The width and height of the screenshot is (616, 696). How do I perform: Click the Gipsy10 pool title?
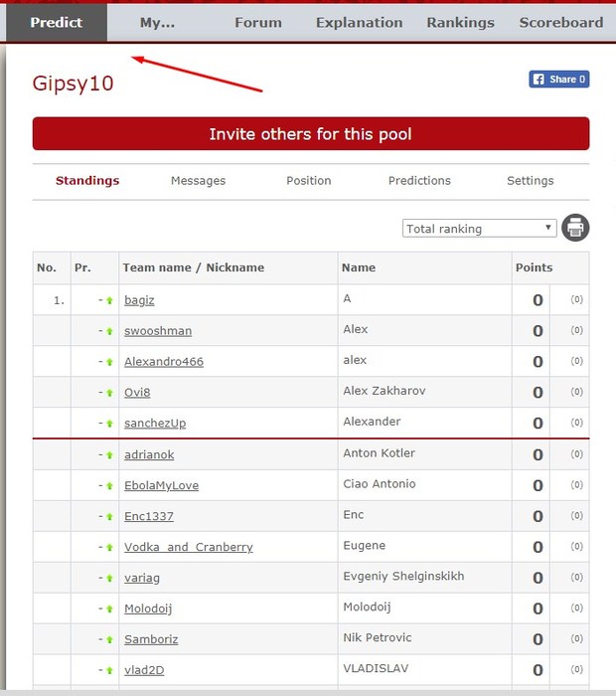point(74,84)
